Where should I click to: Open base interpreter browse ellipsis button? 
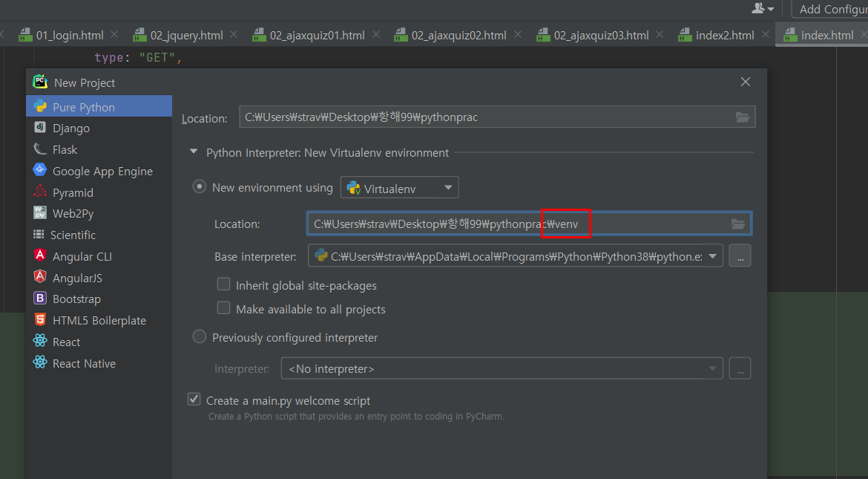[x=740, y=256]
